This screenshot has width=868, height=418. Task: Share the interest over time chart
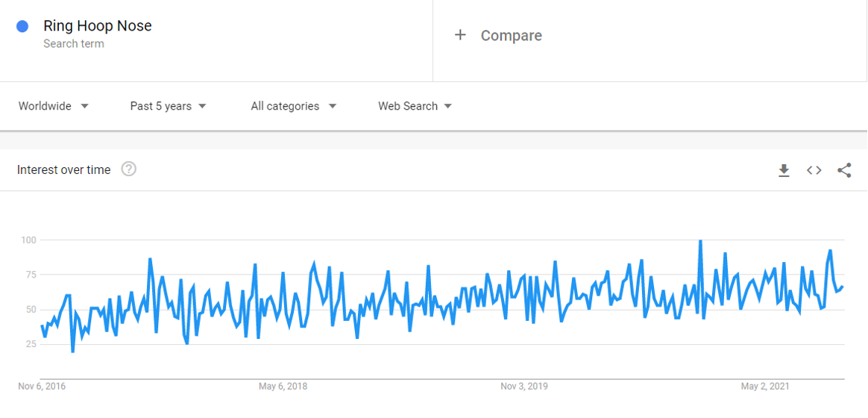[x=844, y=170]
